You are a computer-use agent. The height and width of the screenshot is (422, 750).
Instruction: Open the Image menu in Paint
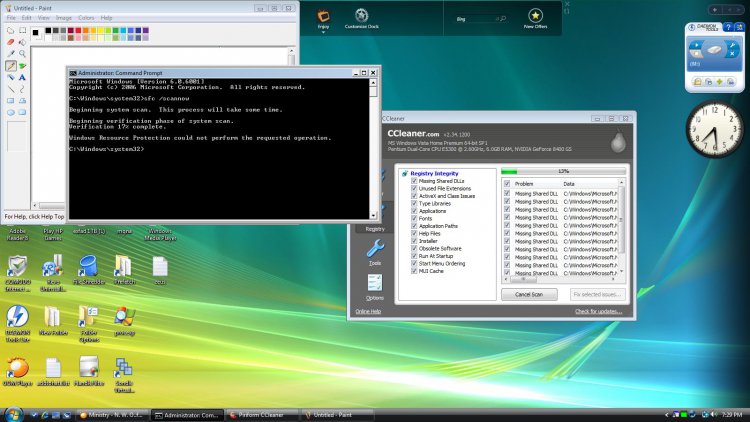tap(64, 18)
